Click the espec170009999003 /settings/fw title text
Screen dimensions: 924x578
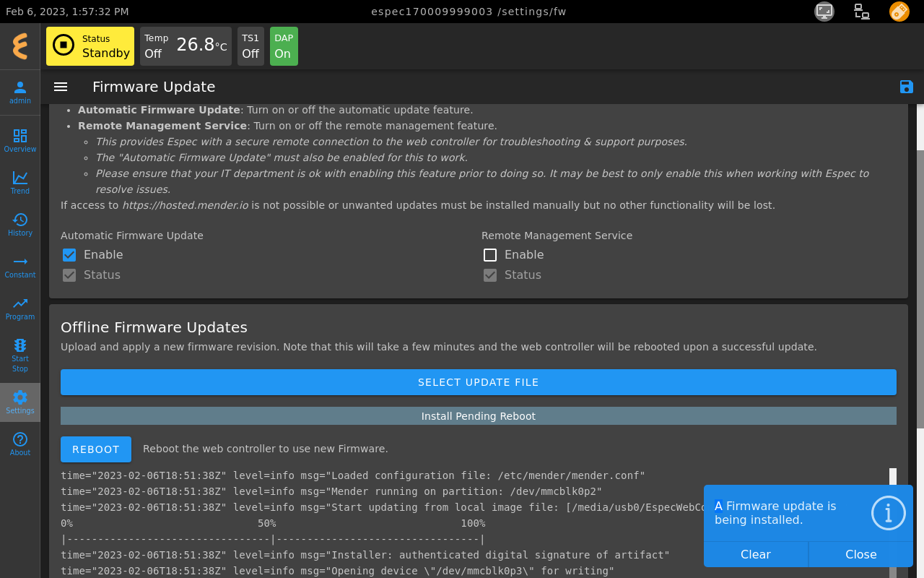tap(468, 12)
